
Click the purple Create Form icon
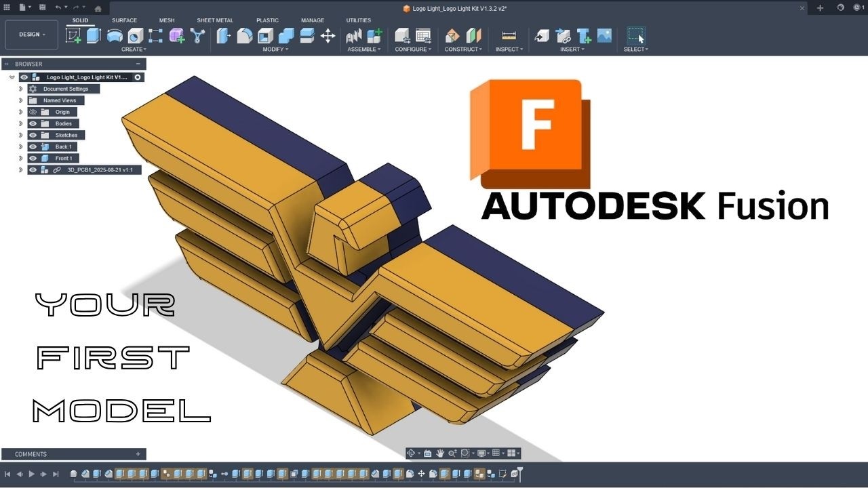click(x=177, y=35)
